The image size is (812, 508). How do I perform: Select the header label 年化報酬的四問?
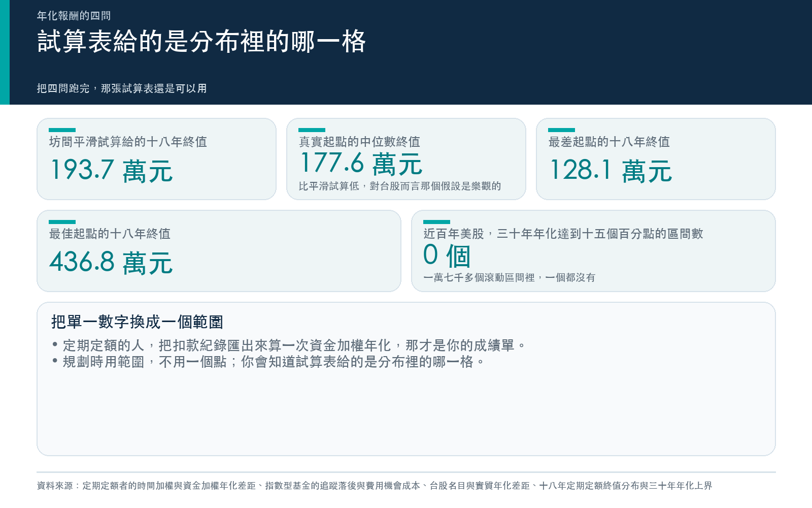tap(74, 16)
